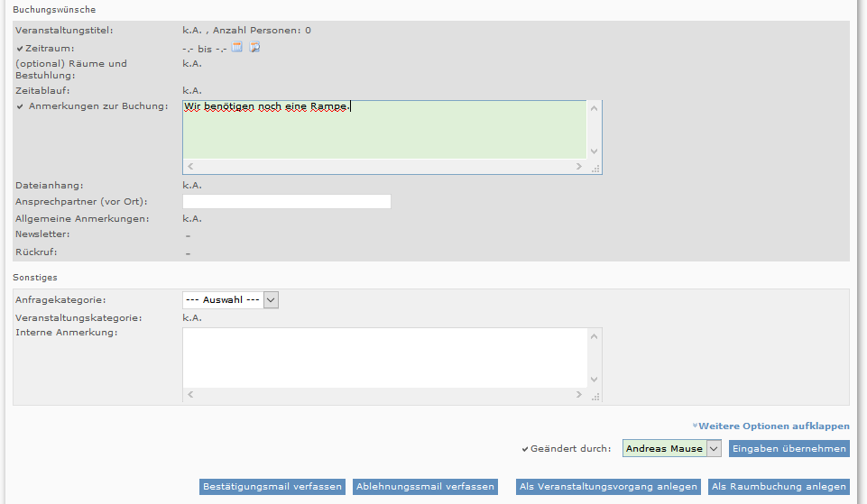The width and height of the screenshot is (867, 504).
Task: Open the Anfragekategorie Auswahl dropdown
Action: (231, 300)
